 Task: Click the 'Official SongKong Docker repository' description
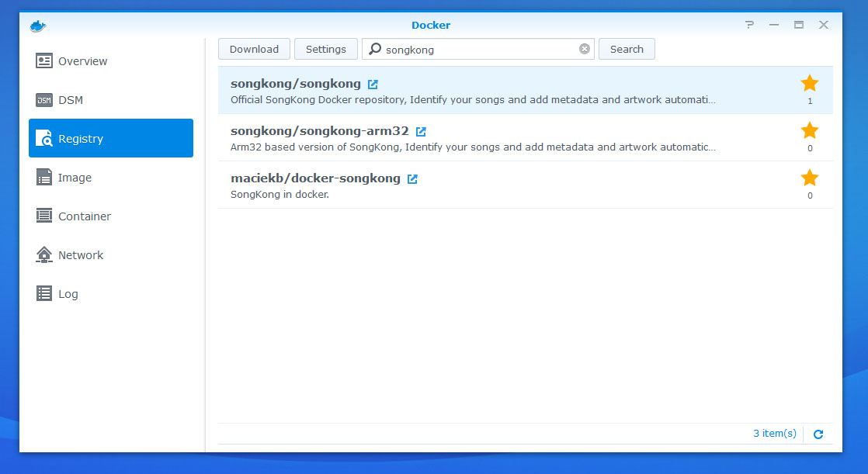click(473, 100)
